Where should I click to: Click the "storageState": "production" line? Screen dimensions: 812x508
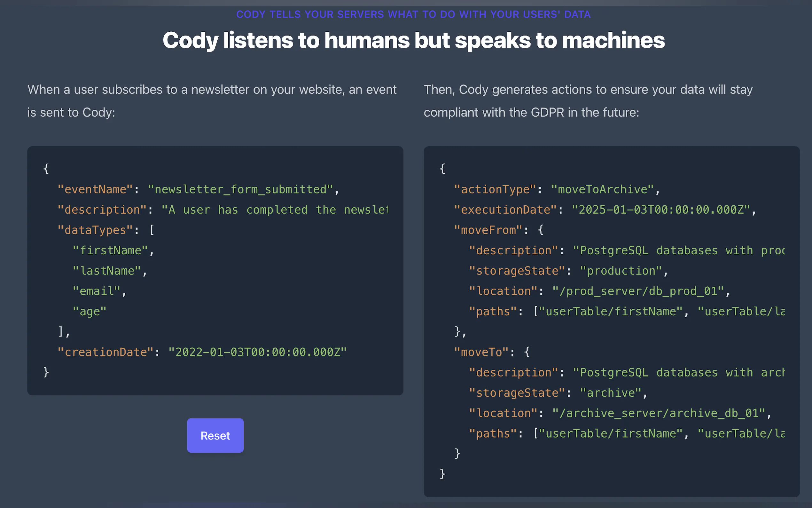coord(568,271)
